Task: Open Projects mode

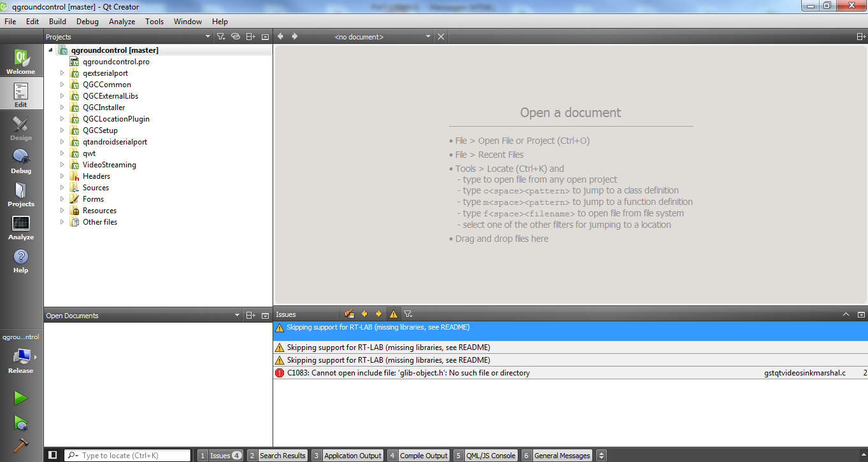Action: click(x=21, y=194)
